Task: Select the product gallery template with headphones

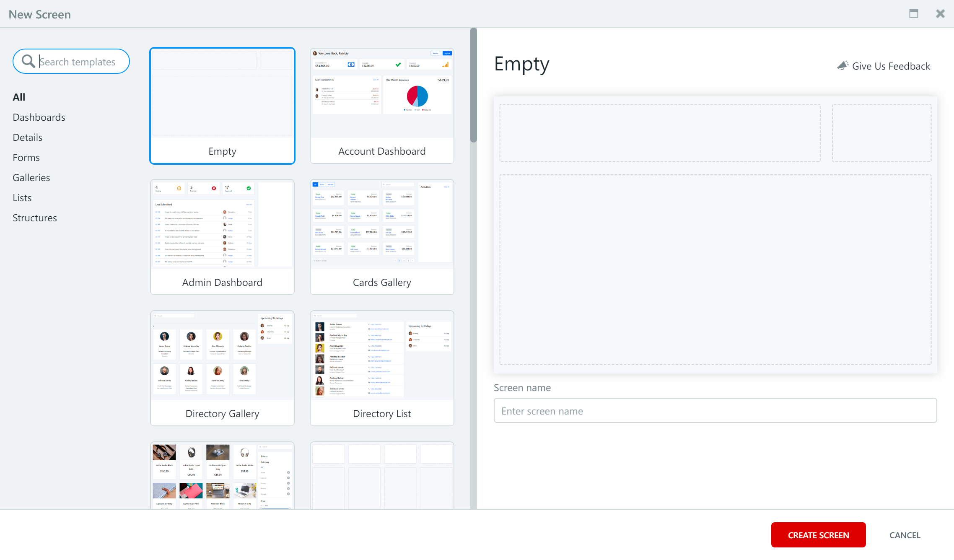Action: [222, 476]
